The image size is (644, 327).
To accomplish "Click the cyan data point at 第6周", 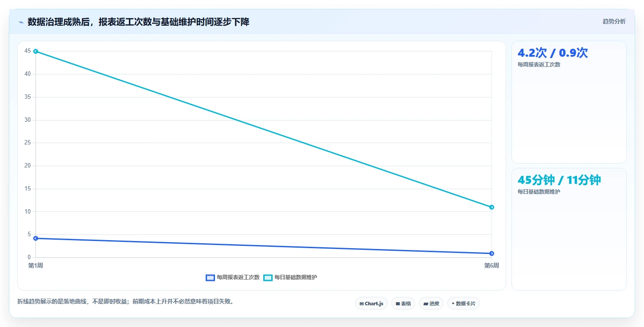I will [492, 207].
